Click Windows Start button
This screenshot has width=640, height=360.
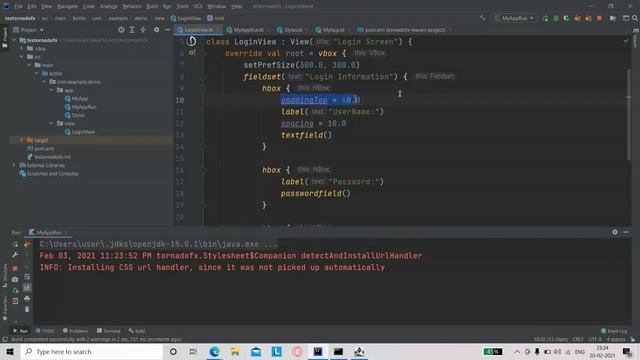pos(10,351)
